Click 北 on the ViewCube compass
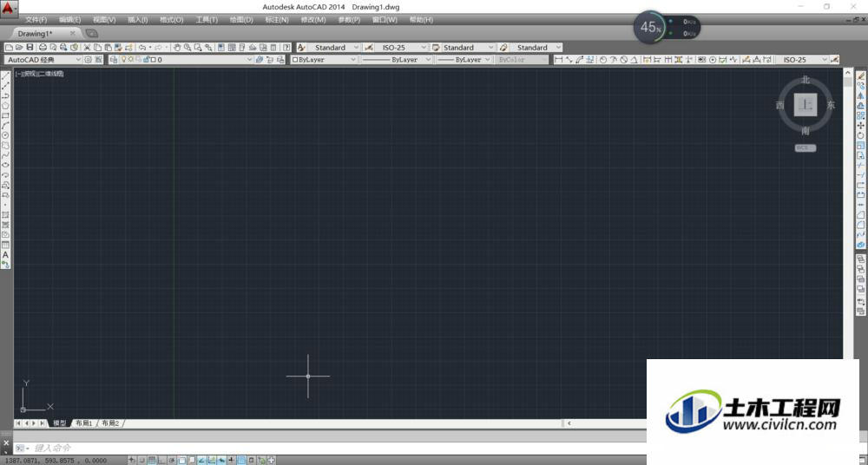Screen dimensions: 868x465 click(x=806, y=80)
